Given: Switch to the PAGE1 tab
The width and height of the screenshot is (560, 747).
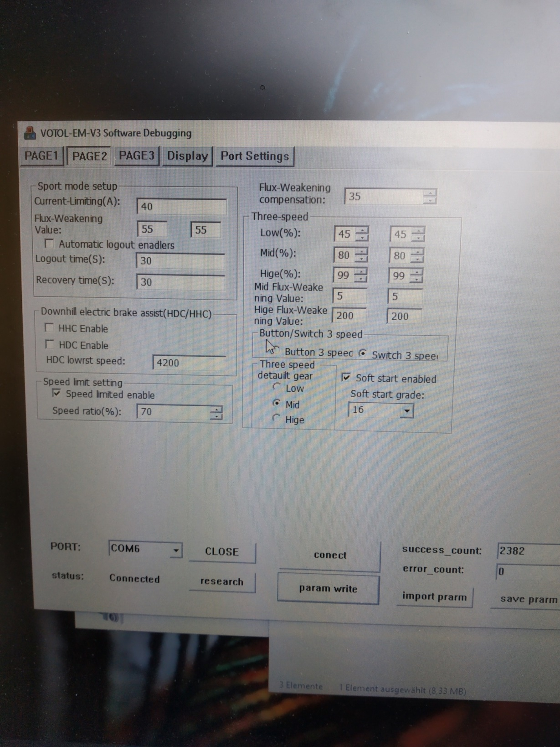Looking at the screenshot, I should pos(41,156).
